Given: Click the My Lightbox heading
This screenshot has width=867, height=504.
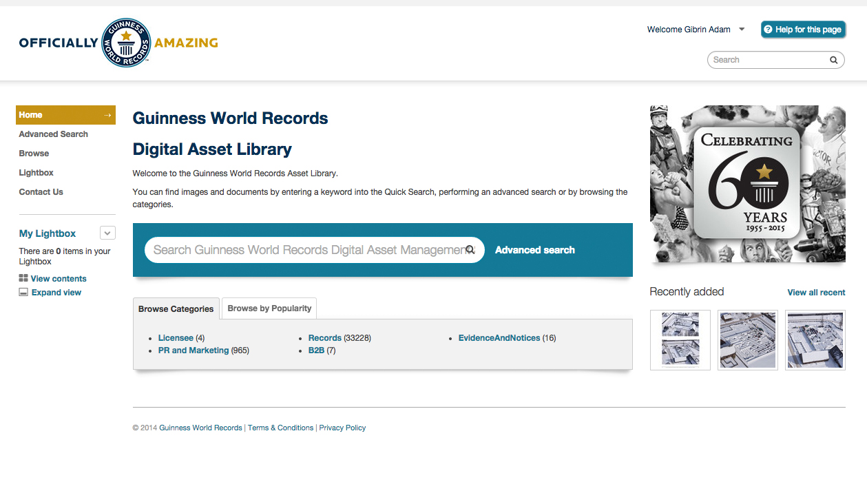Looking at the screenshot, I should (x=48, y=233).
